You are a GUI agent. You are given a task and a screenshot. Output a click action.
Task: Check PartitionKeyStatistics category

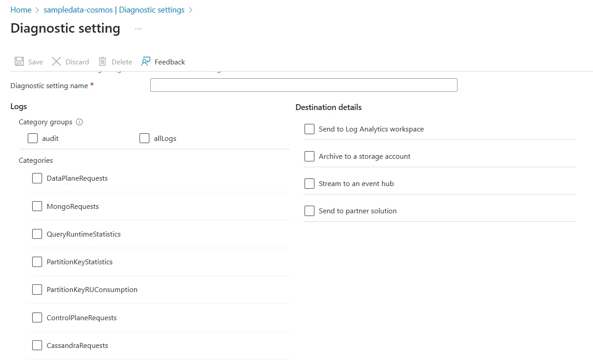(37, 262)
